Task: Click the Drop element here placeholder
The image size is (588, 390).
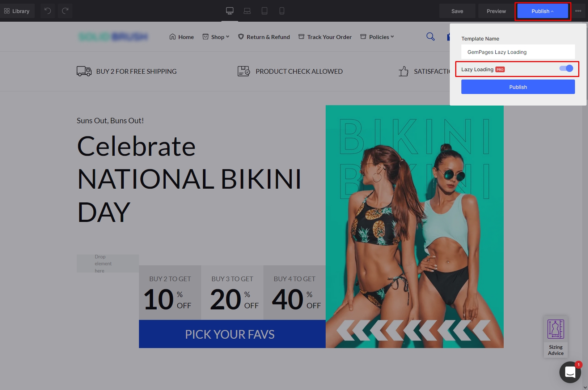Action: point(108,263)
